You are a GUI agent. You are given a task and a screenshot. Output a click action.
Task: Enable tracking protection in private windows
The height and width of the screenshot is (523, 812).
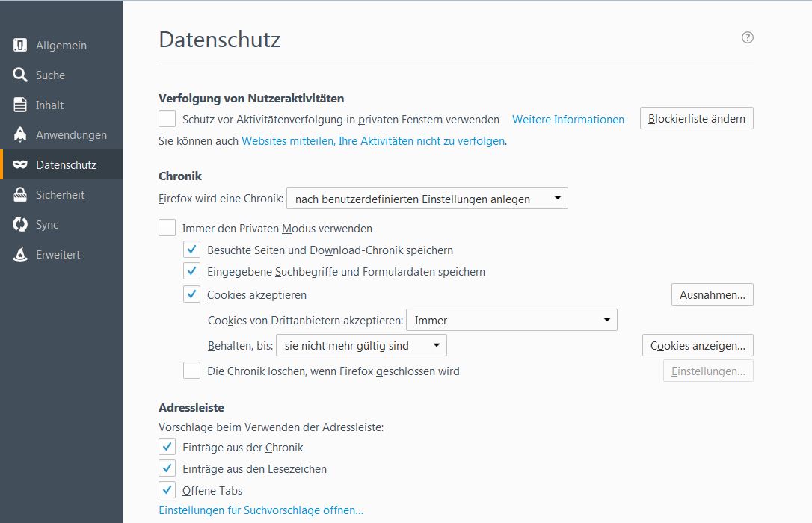click(x=167, y=119)
